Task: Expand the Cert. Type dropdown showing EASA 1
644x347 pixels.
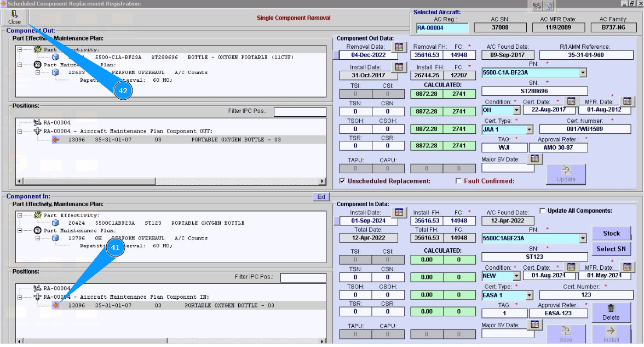Action: tap(529, 295)
